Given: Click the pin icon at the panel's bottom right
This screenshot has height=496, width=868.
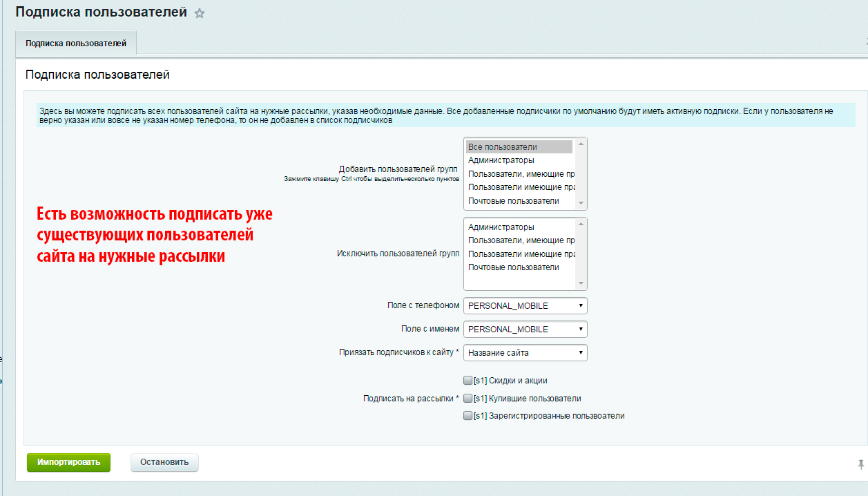Looking at the screenshot, I should tap(860, 464).
